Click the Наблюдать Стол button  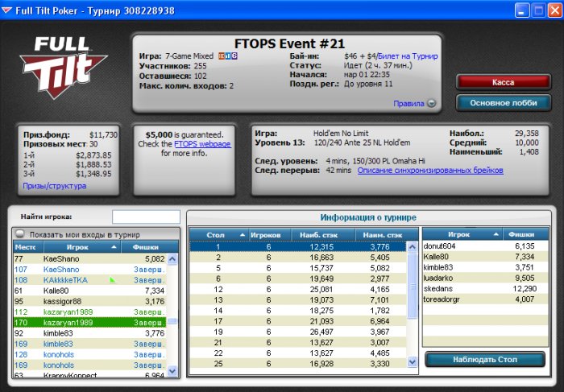[x=484, y=360]
